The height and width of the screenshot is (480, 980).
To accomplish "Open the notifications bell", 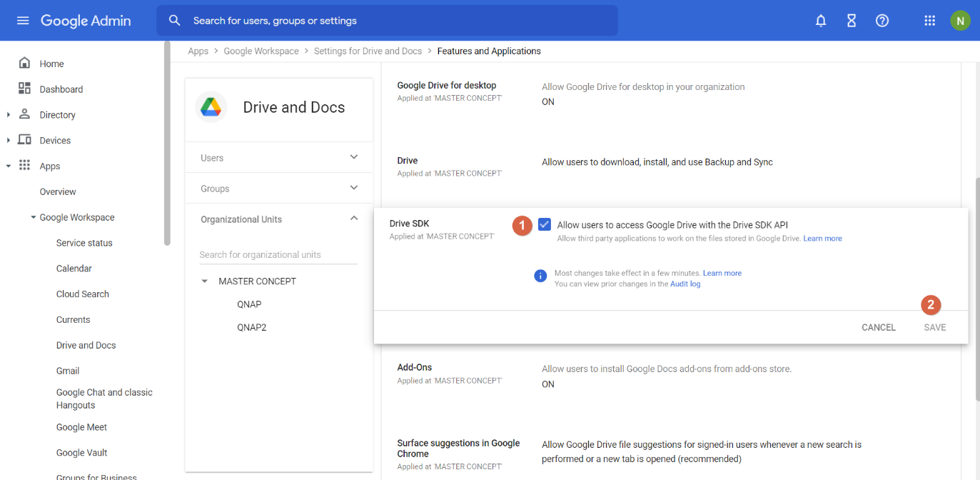I will point(821,21).
